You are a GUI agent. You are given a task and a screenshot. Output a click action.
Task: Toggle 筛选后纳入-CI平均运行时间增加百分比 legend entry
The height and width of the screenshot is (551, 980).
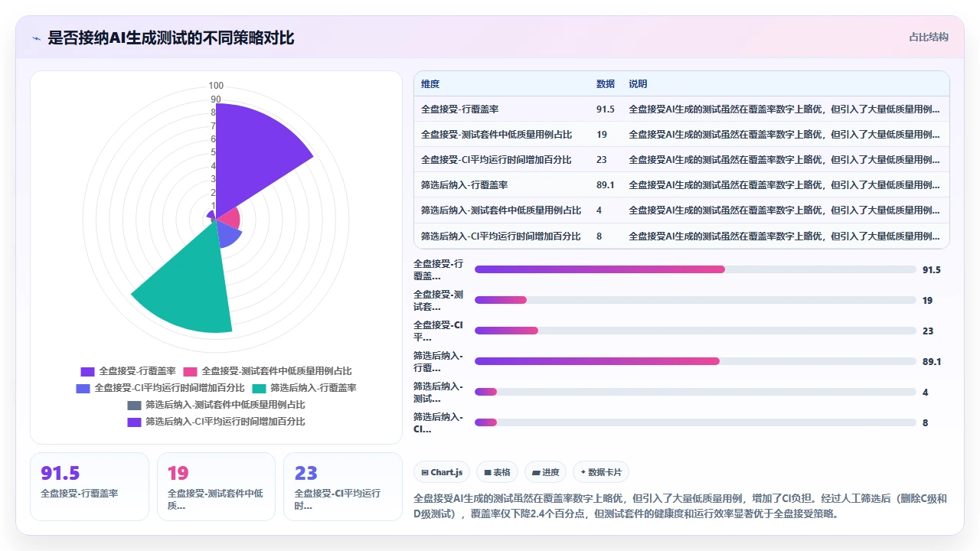point(216,422)
